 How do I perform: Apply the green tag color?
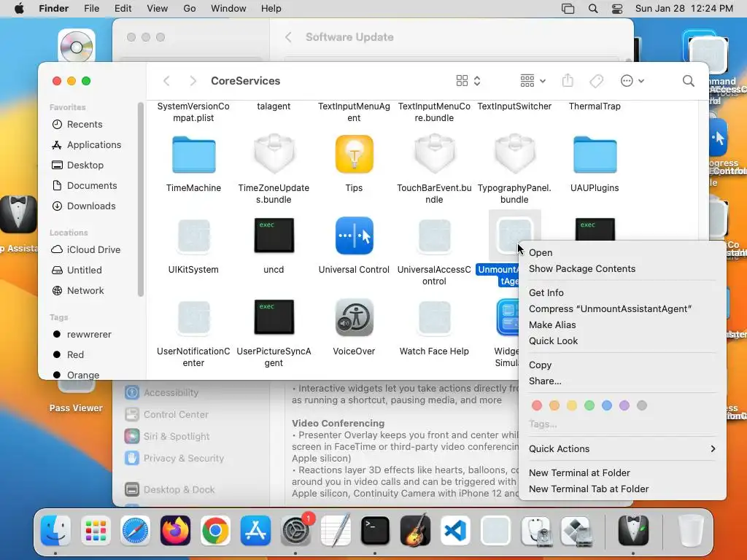click(x=589, y=405)
